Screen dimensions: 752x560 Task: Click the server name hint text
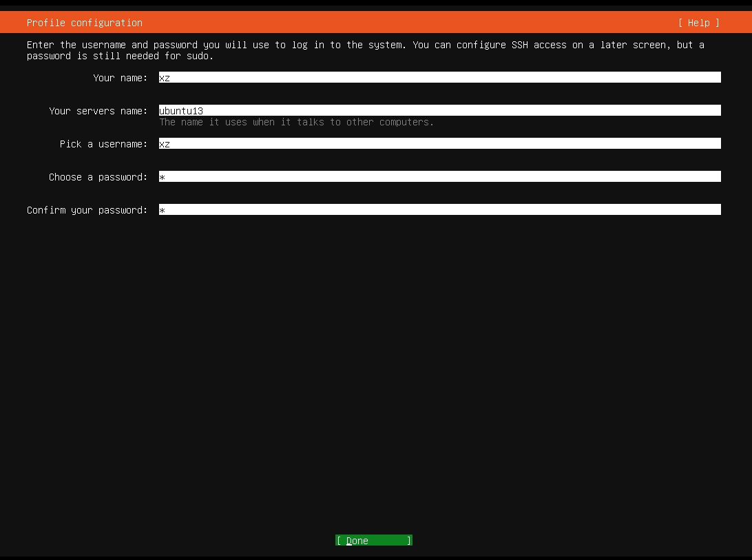click(296, 122)
